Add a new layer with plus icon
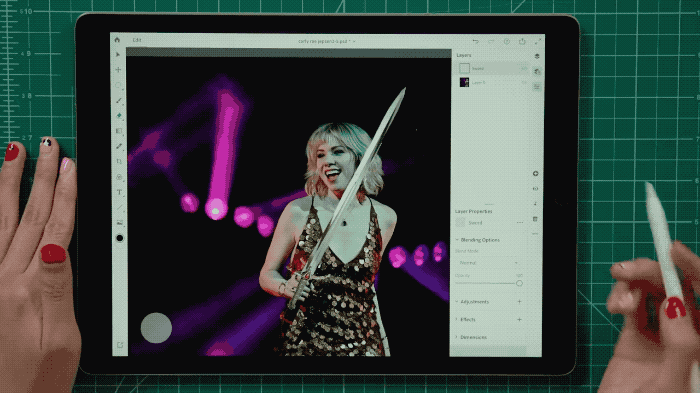The width and height of the screenshot is (700, 393). pos(536,173)
